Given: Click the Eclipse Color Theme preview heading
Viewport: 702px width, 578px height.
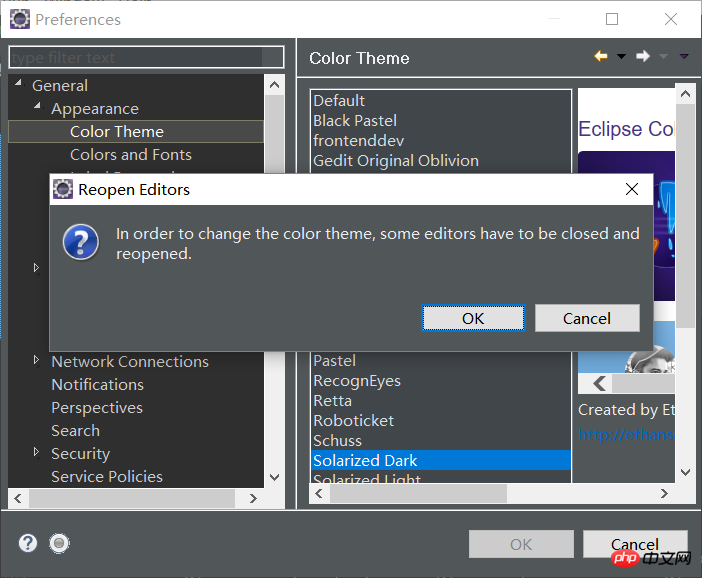Looking at the screenshot, I should click(x=626, y=129).
